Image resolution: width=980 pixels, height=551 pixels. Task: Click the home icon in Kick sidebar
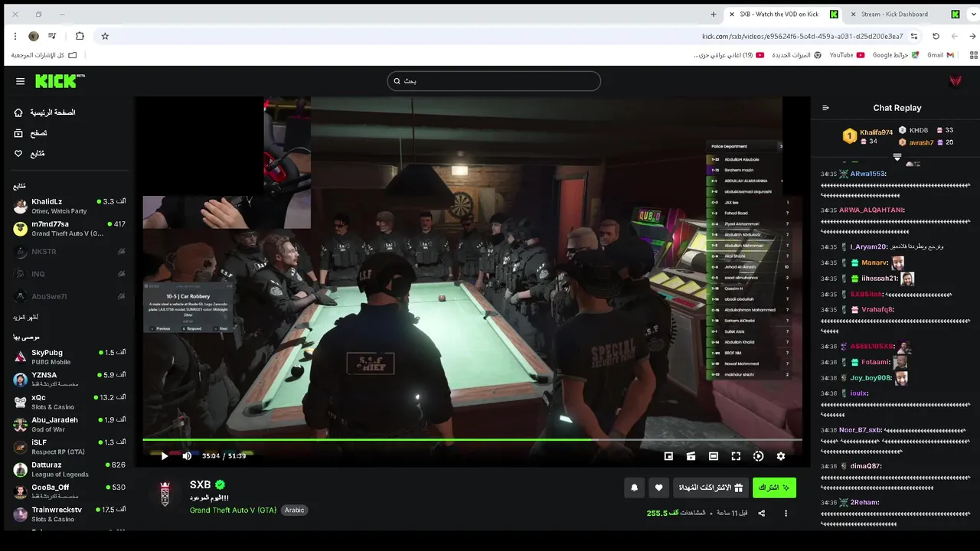18,112
